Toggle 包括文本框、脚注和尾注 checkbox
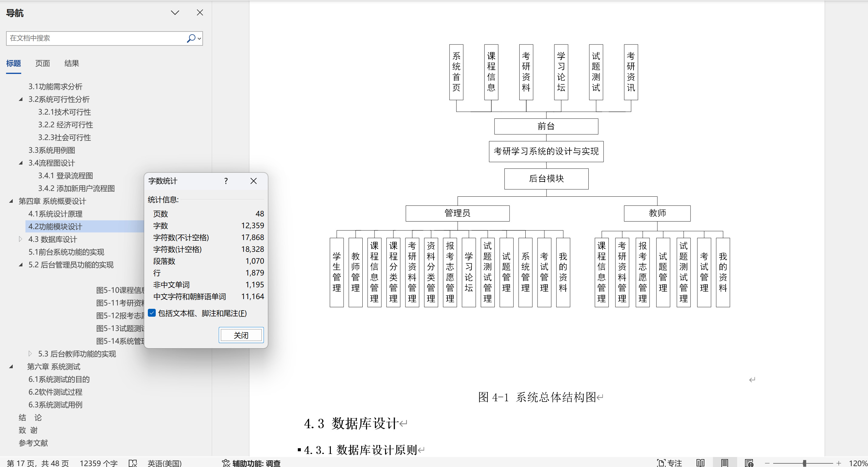868x467 pixels. 152,313
